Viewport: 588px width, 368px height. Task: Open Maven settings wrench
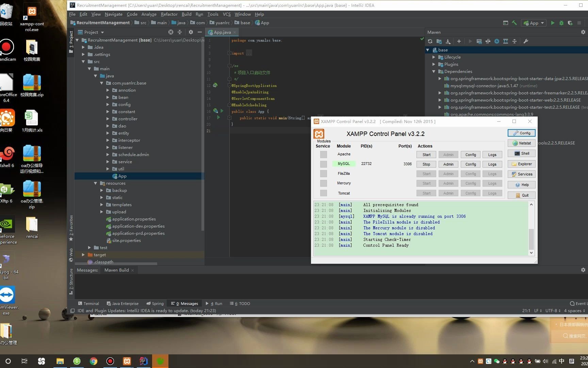pos(526,41)
